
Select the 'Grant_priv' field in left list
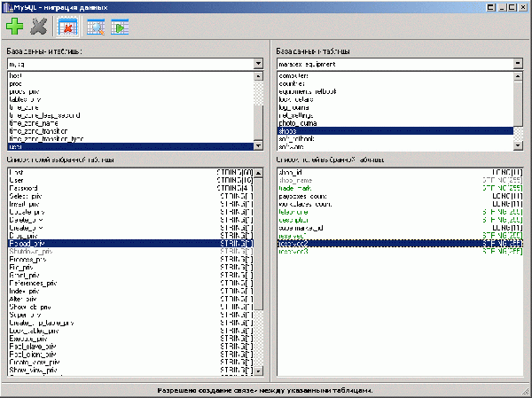[x=26, y=275]
